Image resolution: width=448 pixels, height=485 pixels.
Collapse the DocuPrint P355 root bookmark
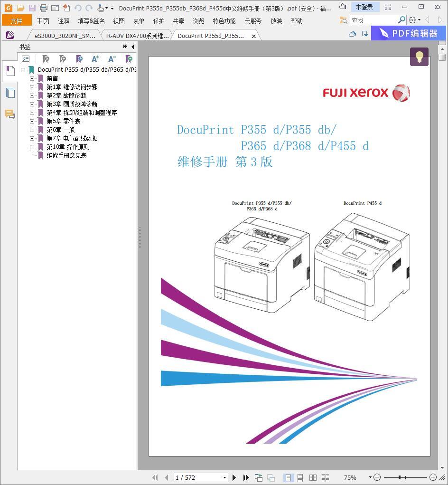coord(23,70)
